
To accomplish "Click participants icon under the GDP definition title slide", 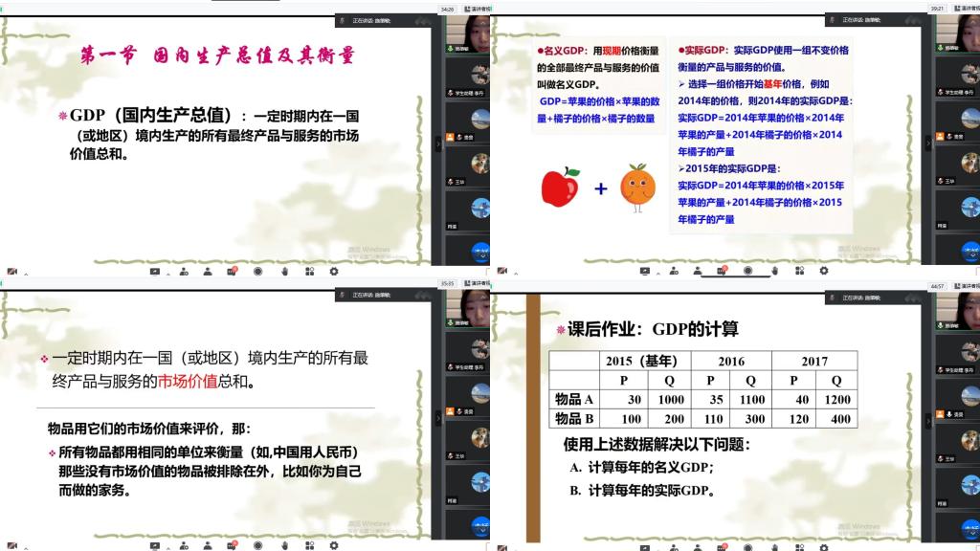I will pyautogui.click(x=208, y=271).
